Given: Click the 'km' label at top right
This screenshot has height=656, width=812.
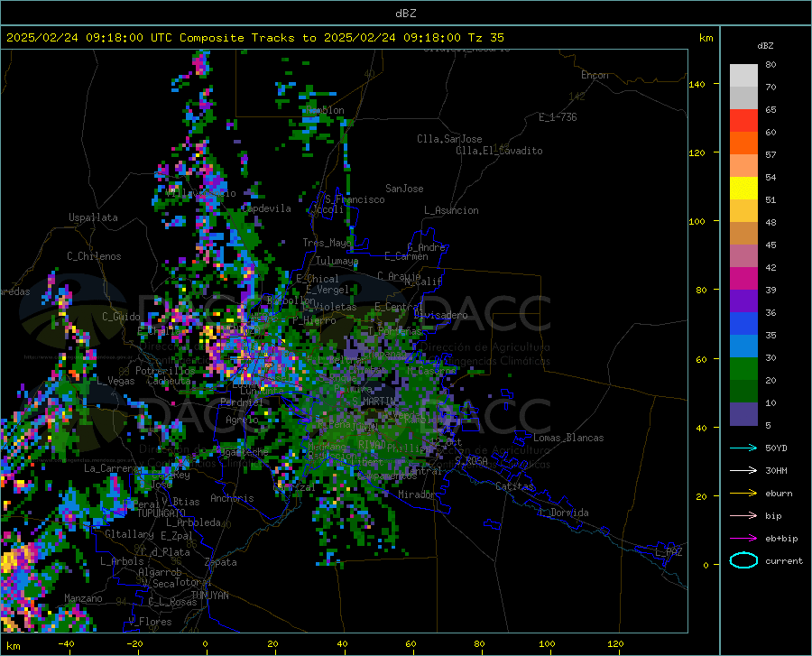Looking at the screenshot, I should pyautogui.click(x=706, y=38).
